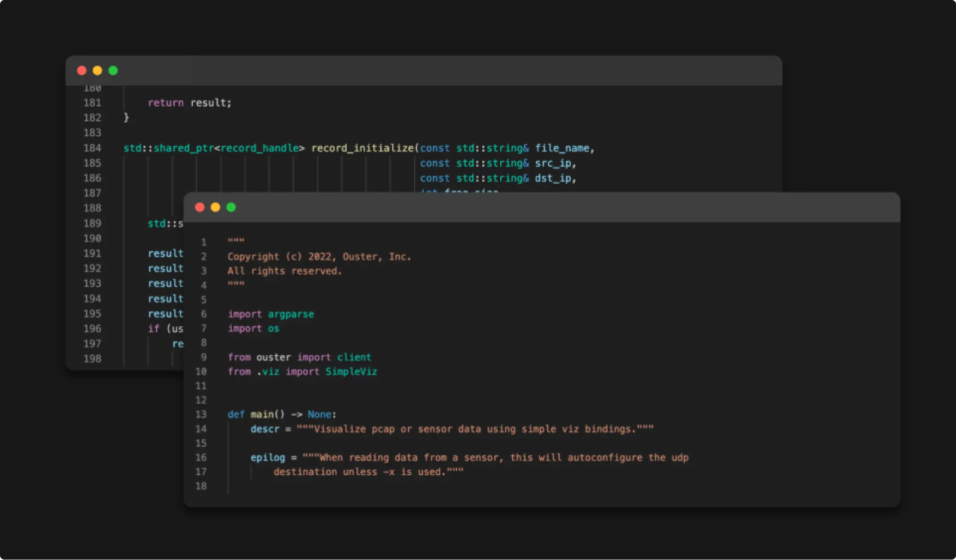Click 'from ouster import client' line

(299, 357)
